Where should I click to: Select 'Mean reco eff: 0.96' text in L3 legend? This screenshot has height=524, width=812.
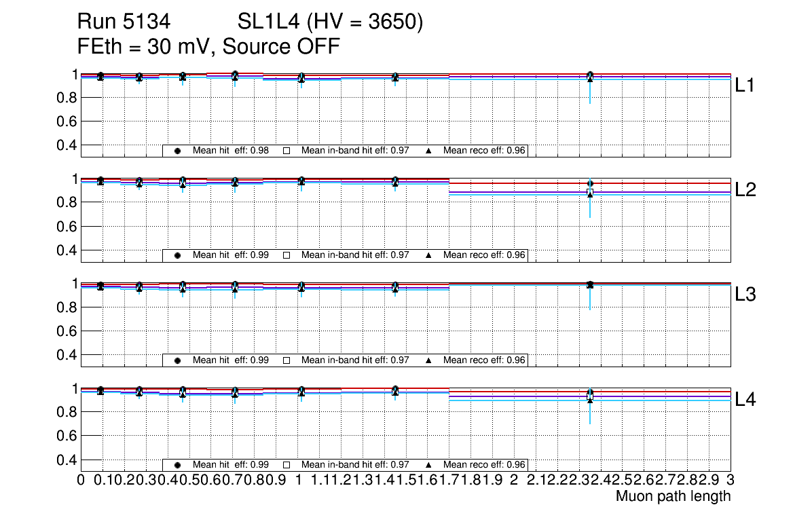484,360
